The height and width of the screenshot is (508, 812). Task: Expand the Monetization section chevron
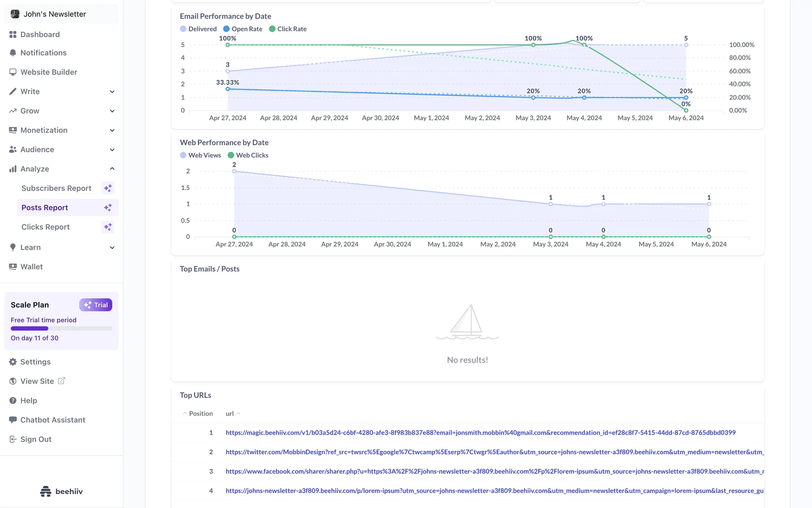click(x=112, y=130)
